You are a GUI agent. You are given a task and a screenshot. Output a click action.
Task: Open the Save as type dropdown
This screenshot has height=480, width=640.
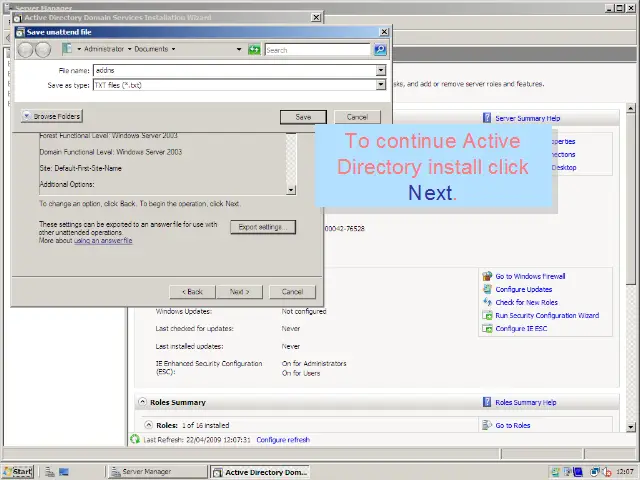(380, 84)
